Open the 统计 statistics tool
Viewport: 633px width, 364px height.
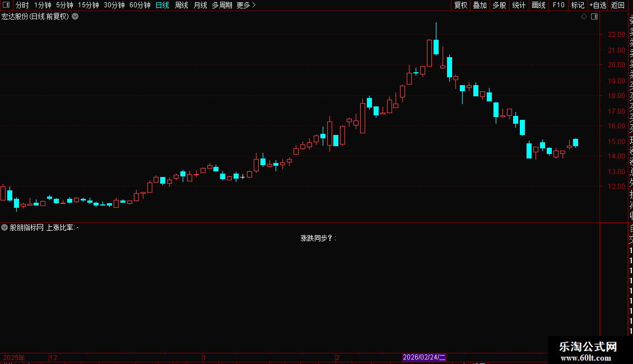[x=519, y=5]
